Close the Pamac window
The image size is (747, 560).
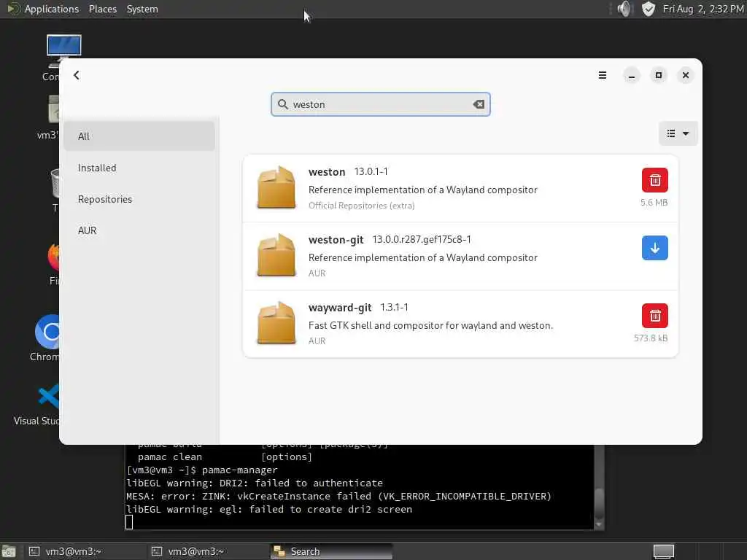click(x=686, y=75)
